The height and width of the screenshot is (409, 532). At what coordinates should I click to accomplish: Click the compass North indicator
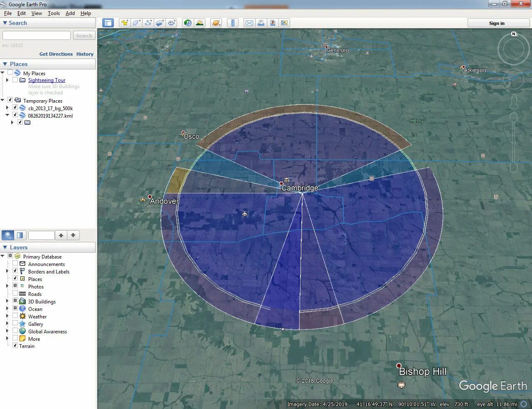coord(514,34)
